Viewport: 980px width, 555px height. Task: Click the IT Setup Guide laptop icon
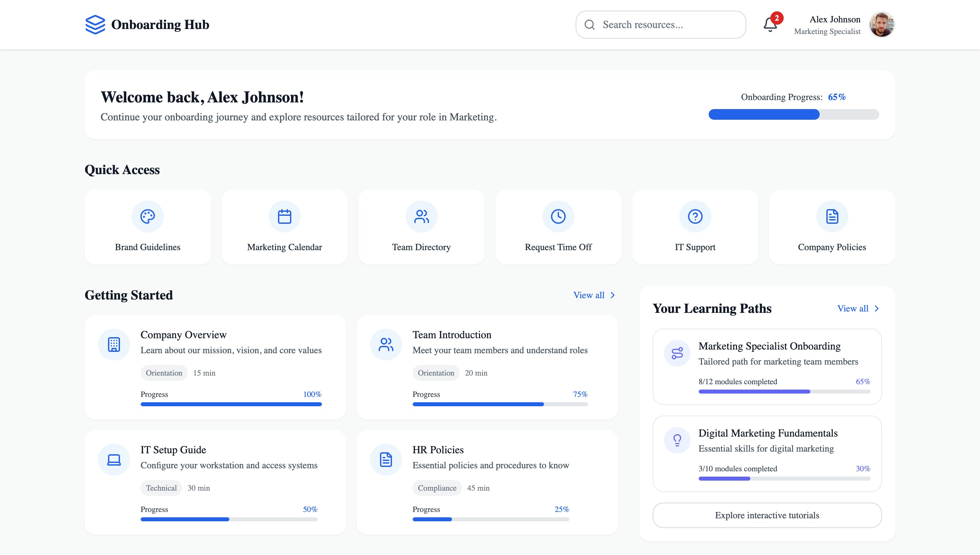(x=114, y=460)
